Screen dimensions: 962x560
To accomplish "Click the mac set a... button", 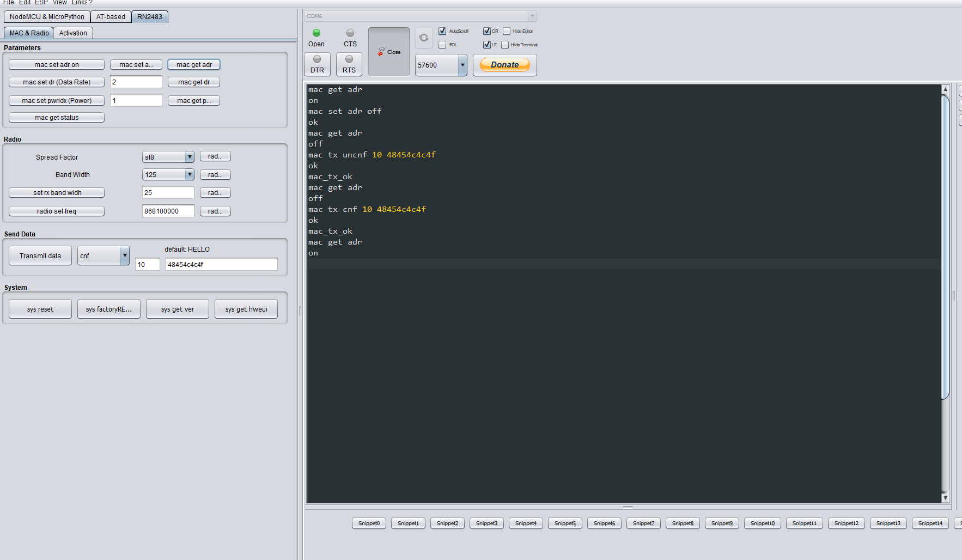I will (x=136, y=65).
